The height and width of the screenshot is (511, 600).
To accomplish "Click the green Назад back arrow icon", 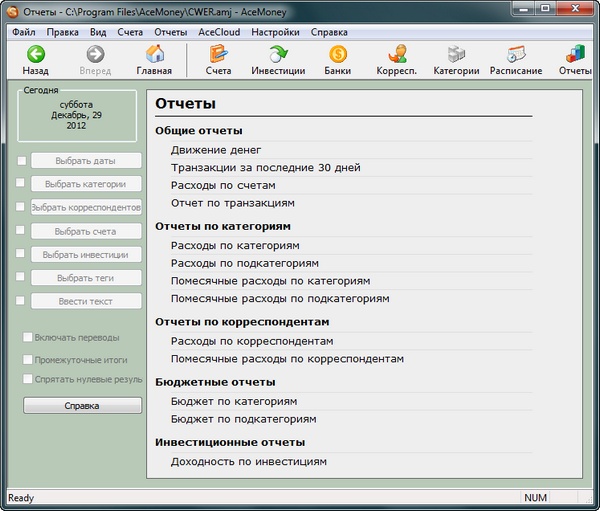I will point(36,55).
